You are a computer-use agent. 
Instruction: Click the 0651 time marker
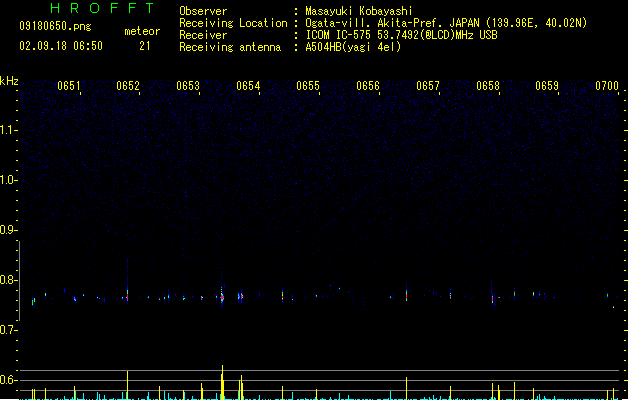tap(69, 86)
